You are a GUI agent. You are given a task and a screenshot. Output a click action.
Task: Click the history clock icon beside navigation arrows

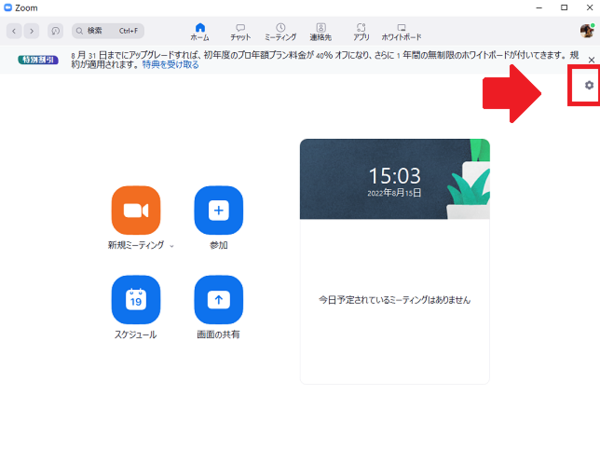pos(54,31)
